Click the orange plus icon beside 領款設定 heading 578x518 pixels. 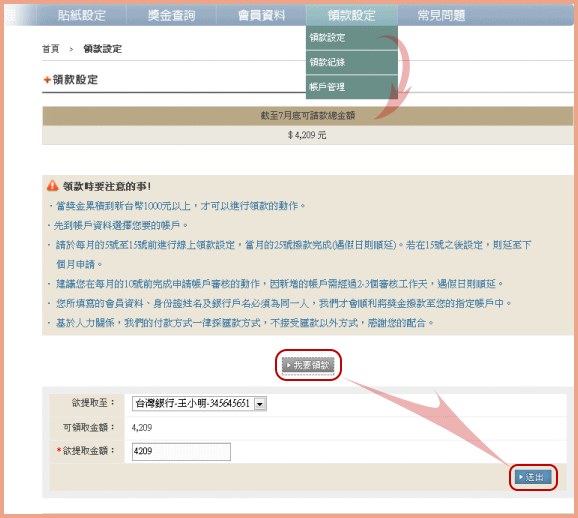47,80
